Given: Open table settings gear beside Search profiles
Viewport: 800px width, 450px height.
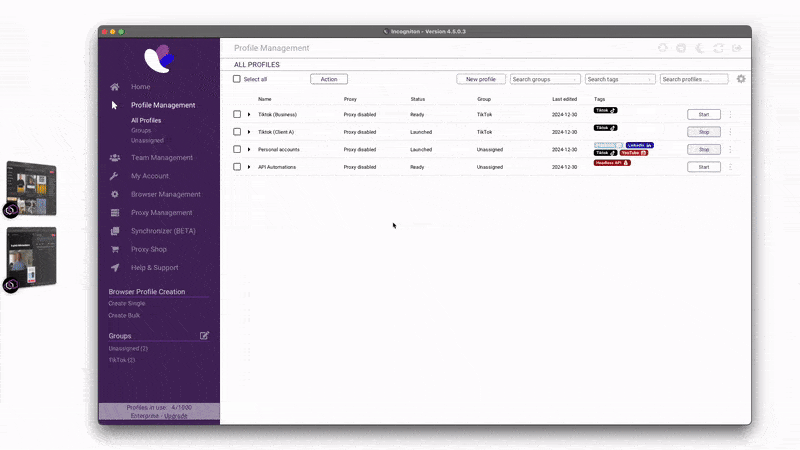Looking at the screenshot, I should click(x=741, y=79).
